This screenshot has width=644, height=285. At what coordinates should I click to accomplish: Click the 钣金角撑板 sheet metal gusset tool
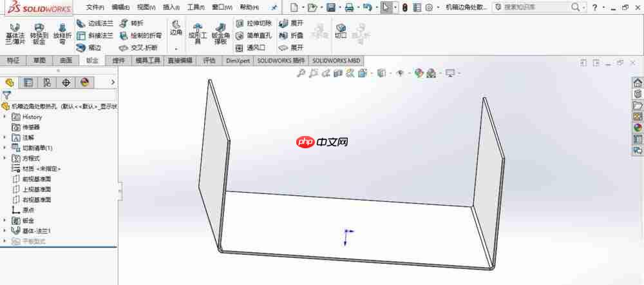click(220, 34)
